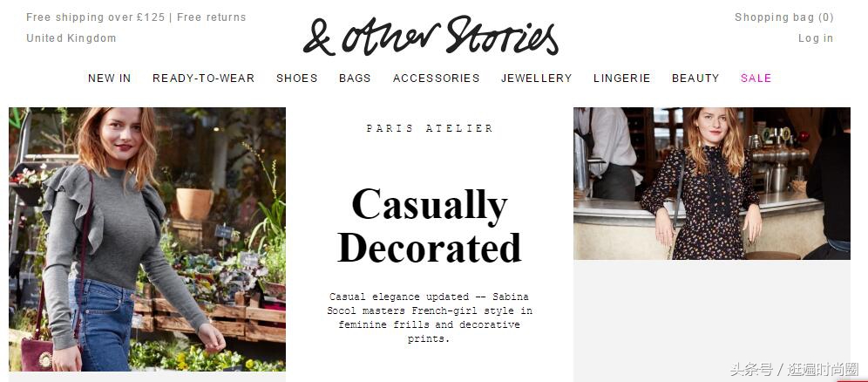Image resolution: width=868 pixels, height=382 pixels.
Task: Click the & Other Stories logo
Action: pyautogui.click(x=431, y=36)
